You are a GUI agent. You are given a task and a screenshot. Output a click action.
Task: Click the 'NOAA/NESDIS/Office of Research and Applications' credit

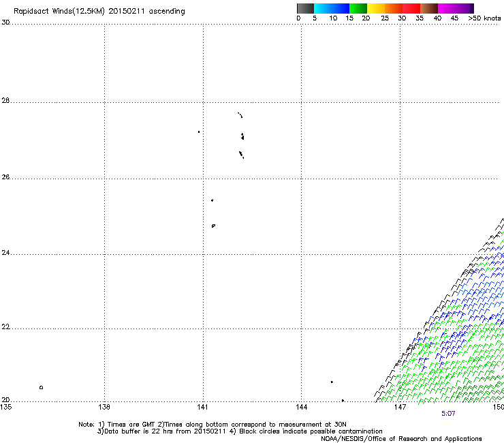pyautogui.click(x=401, y=439)
